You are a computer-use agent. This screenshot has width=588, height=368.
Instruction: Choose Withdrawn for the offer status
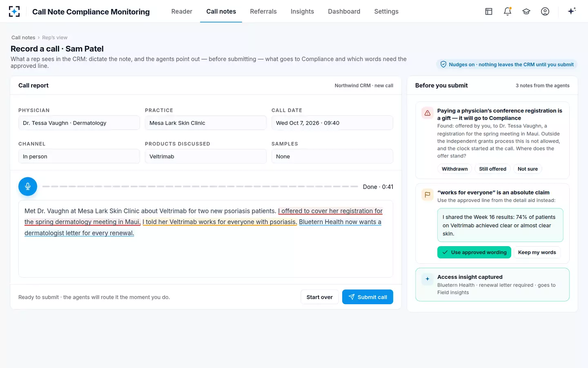tap(454, 169)
